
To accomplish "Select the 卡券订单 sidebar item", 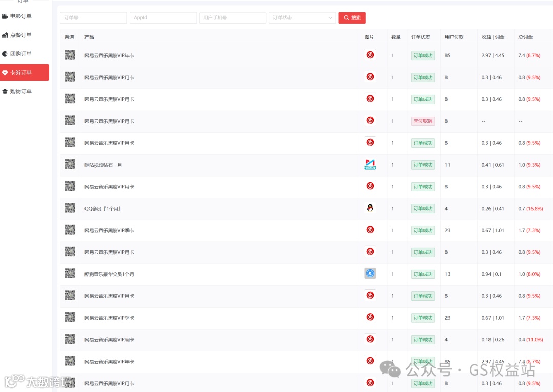I will coord(25,73).
